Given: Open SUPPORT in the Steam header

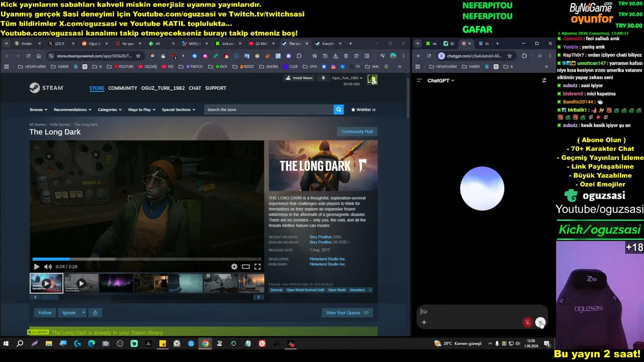Looking at the screenshot, I should [215, 88].
